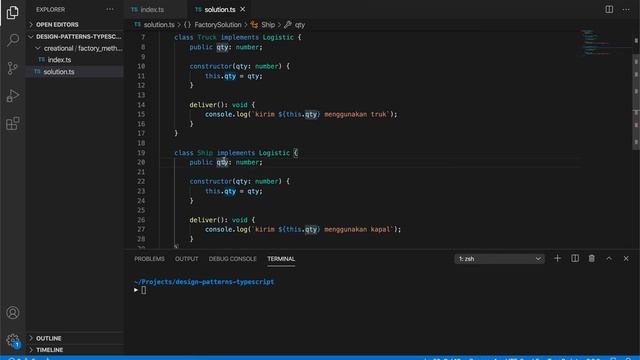Select the Terminal panel tab

point(281,259)
